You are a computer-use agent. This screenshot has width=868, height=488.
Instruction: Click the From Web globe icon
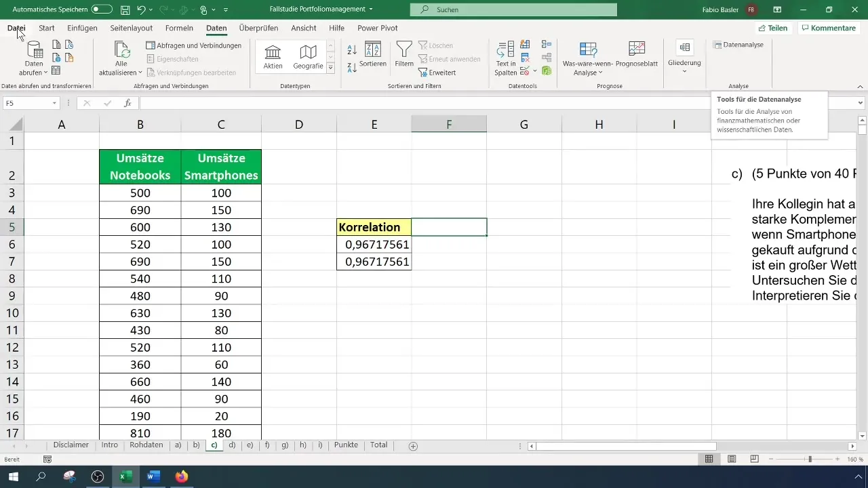coord(56,58)
